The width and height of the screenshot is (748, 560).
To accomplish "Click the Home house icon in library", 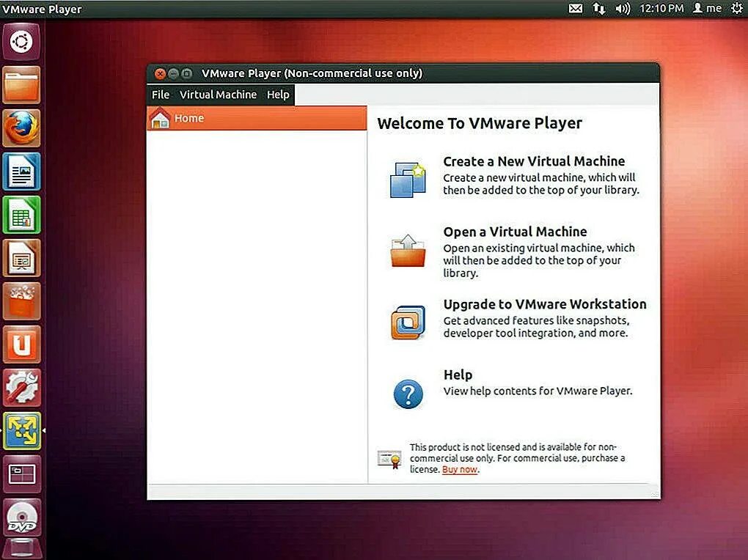I will click(x=160, y=118).
